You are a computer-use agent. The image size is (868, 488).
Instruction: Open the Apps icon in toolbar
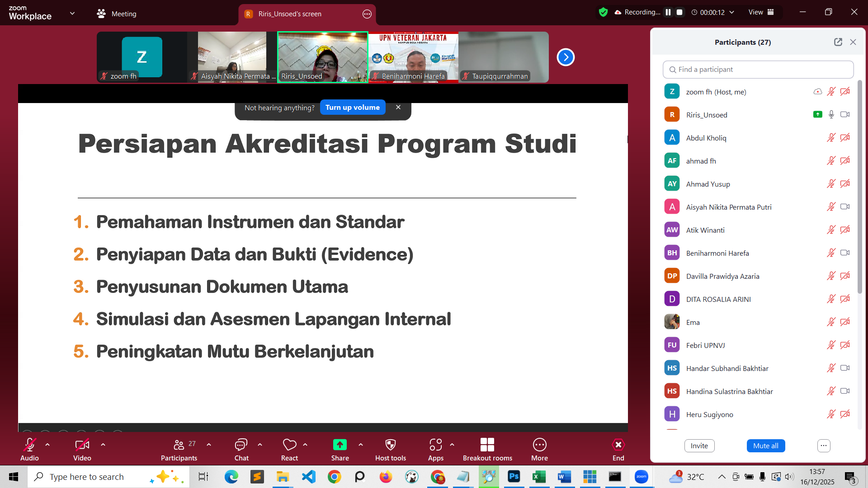[435, 445]
